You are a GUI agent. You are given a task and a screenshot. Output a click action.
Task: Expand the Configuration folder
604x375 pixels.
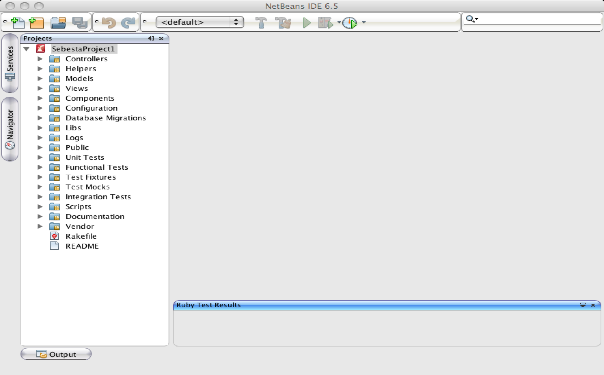pos(40,108)
